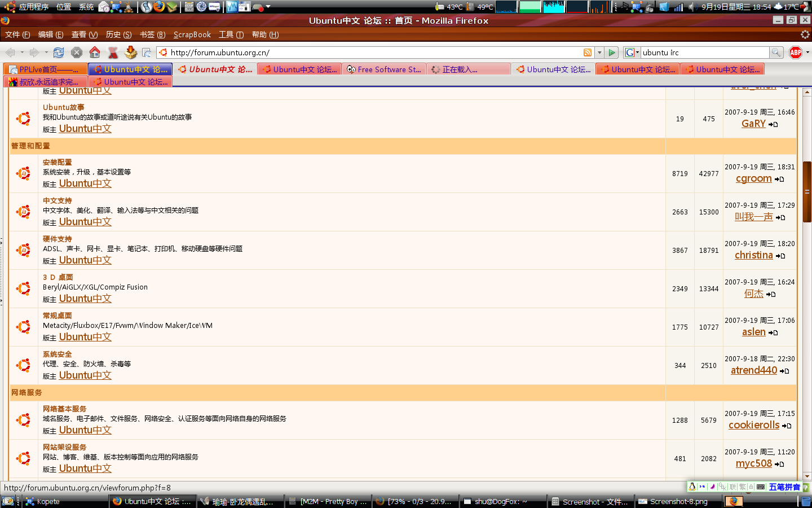Subscribe via the RSS feed icon
The width and height of the screenshot is (812, 508).
click(588, 52)
